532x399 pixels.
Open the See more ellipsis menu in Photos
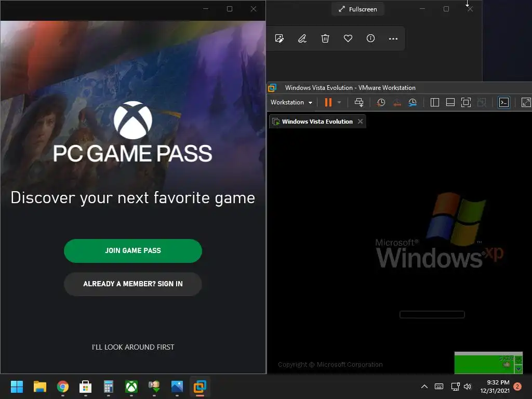click(393, 38)
